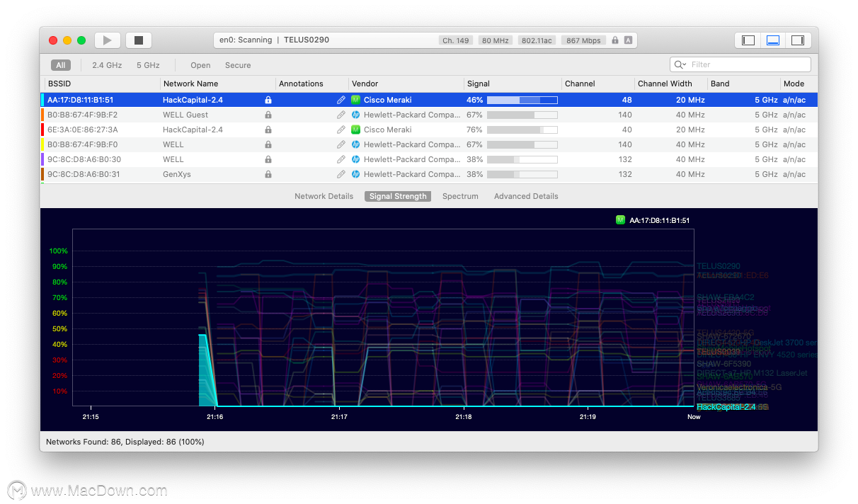This screenshot has width=858, height=504.
Task: Click the HP vendor icon in the GenXys row
Action: click(356, 174)
